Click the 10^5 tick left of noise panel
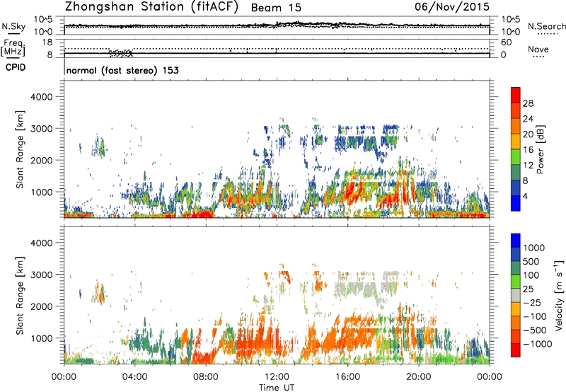 tap(43, 19)
